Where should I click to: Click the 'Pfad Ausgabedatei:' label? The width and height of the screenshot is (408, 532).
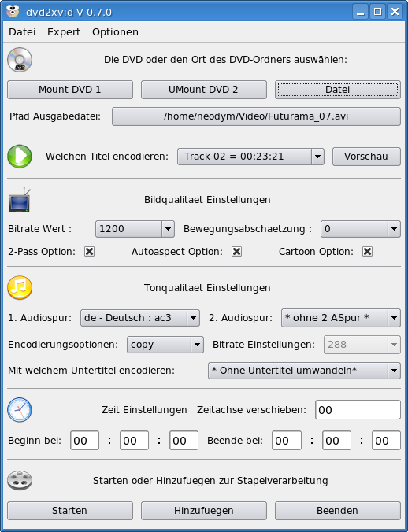(55, 116)
